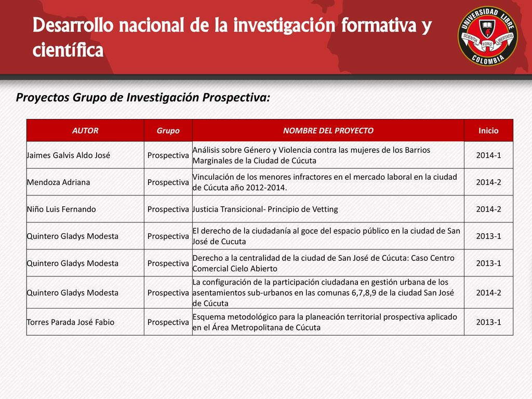Click the Grupo column header

tap(168, 130)
